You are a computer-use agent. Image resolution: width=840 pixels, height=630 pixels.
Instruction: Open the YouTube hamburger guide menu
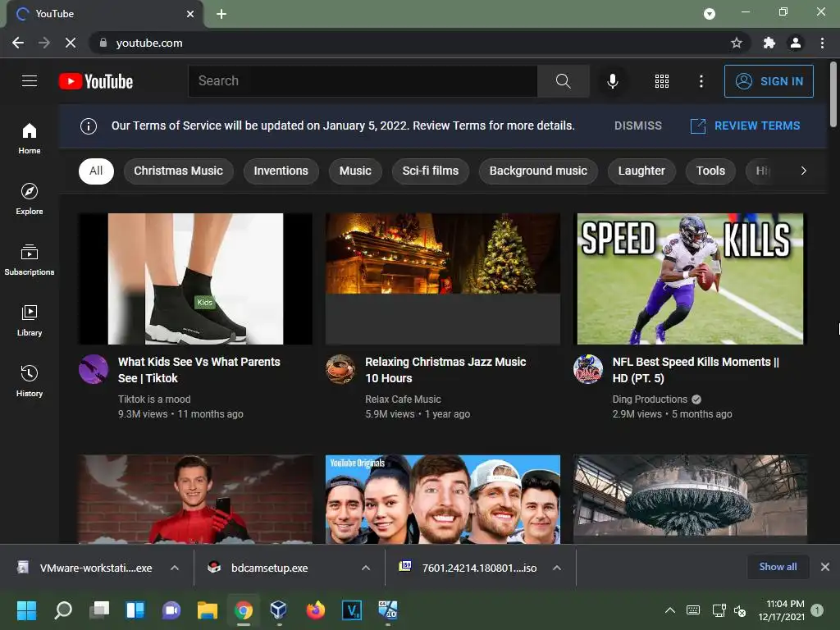pos(30,81)
